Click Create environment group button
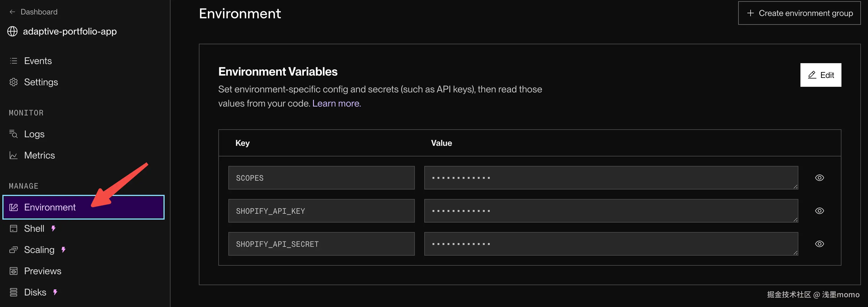868x307 pixels. click(x=799, y=13)
